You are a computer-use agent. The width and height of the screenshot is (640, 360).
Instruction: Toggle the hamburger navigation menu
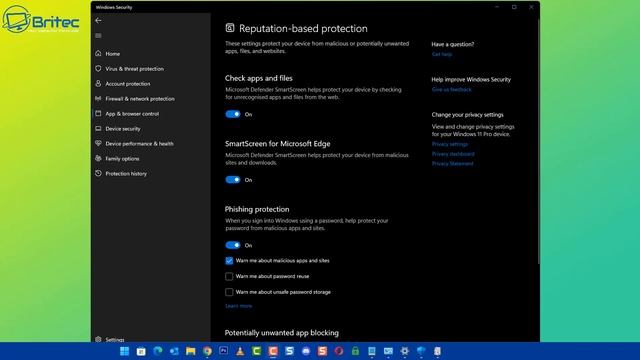[x=98, y=36]
